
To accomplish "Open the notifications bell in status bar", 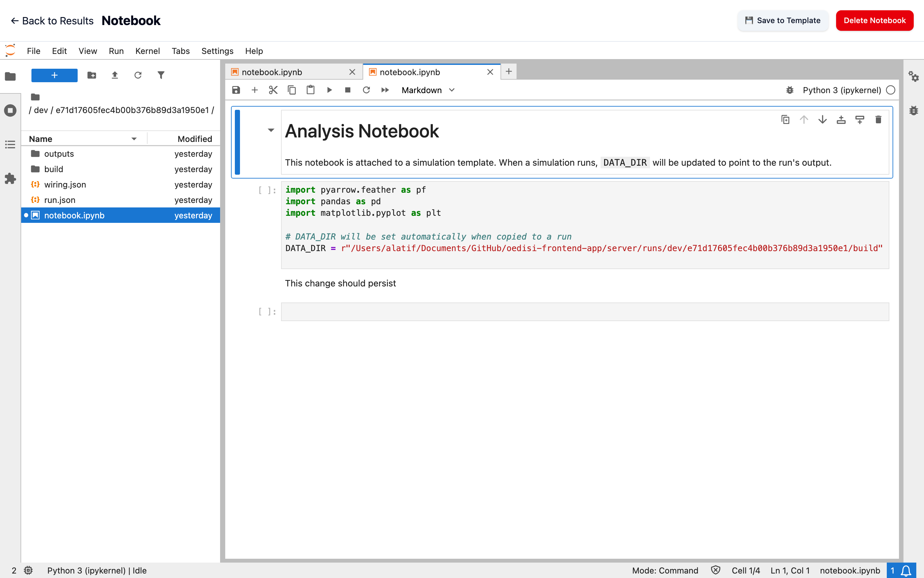I will pos(906,570).
